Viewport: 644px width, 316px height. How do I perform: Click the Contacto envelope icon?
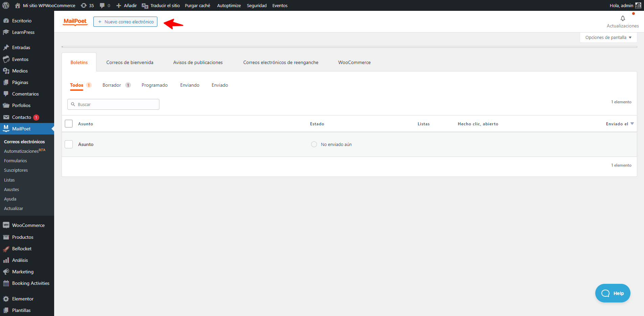[x=6, y=117]
